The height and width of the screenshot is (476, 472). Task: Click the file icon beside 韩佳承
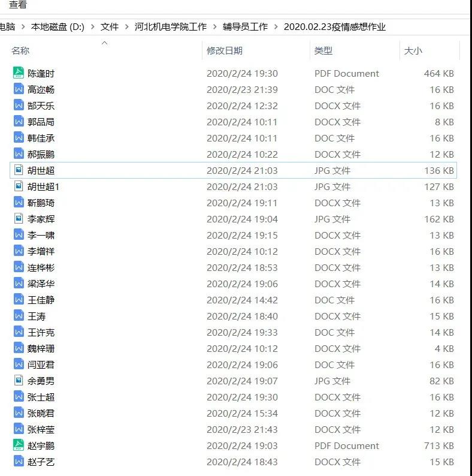pyautogui.click(x=19, y=137)
